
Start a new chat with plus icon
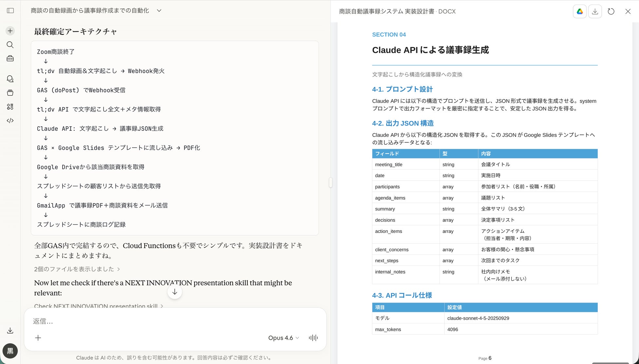pyautogui.click(x=10, y=31)
